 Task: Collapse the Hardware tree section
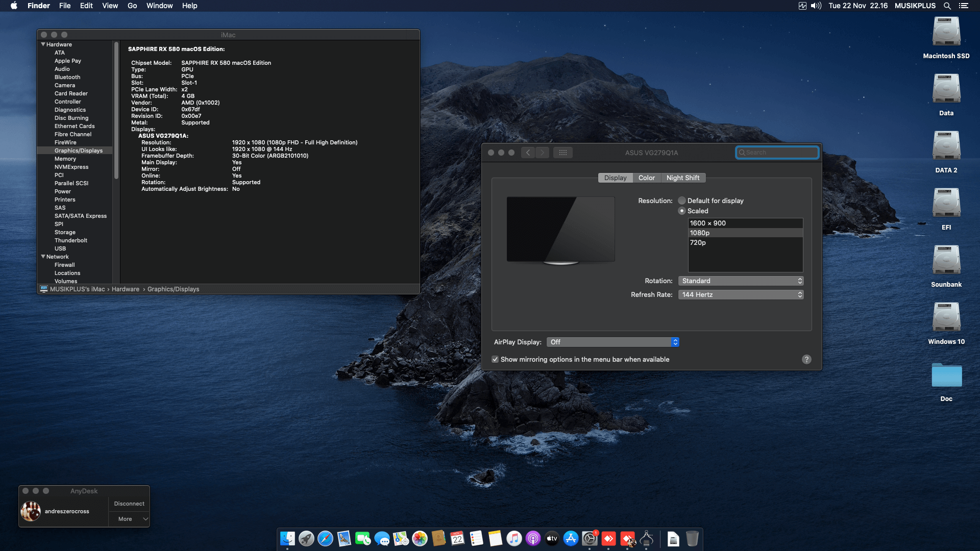point(43,44)
